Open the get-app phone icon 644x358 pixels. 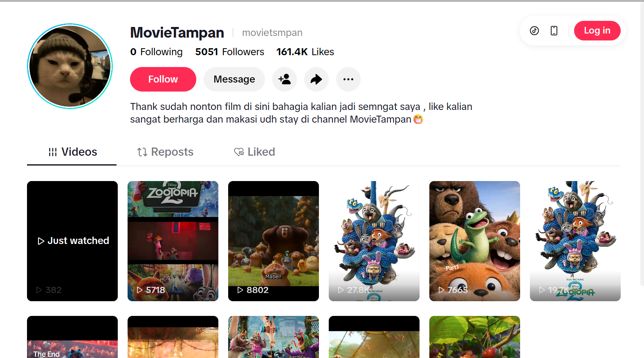click(554, 31)
